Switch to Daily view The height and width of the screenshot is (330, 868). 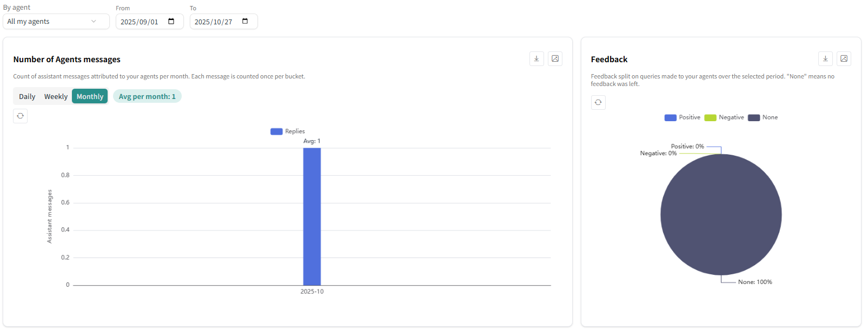(27, 96)
